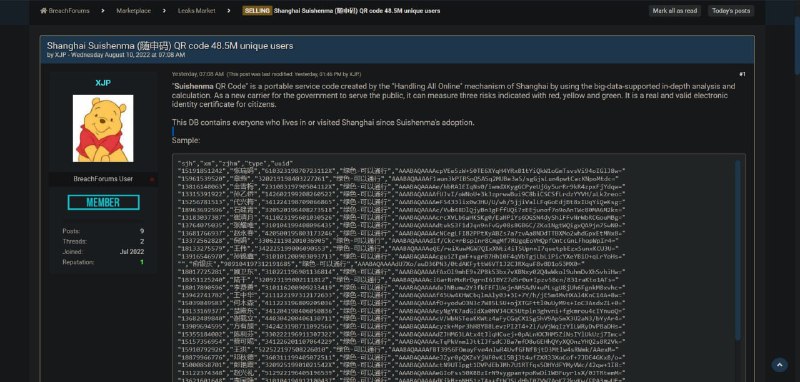Click the thread title in blue header
The height and width of the screenshot is (382, 800).
point(170,45)
